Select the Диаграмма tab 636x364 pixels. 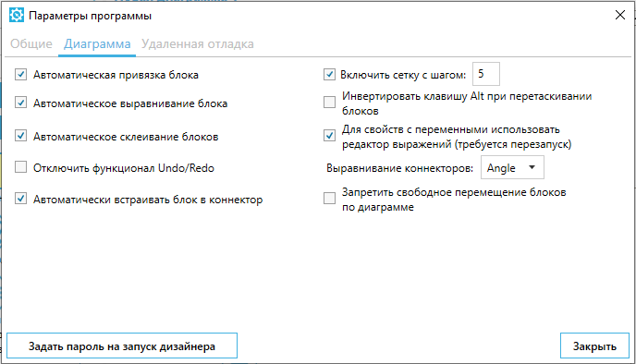97,43
